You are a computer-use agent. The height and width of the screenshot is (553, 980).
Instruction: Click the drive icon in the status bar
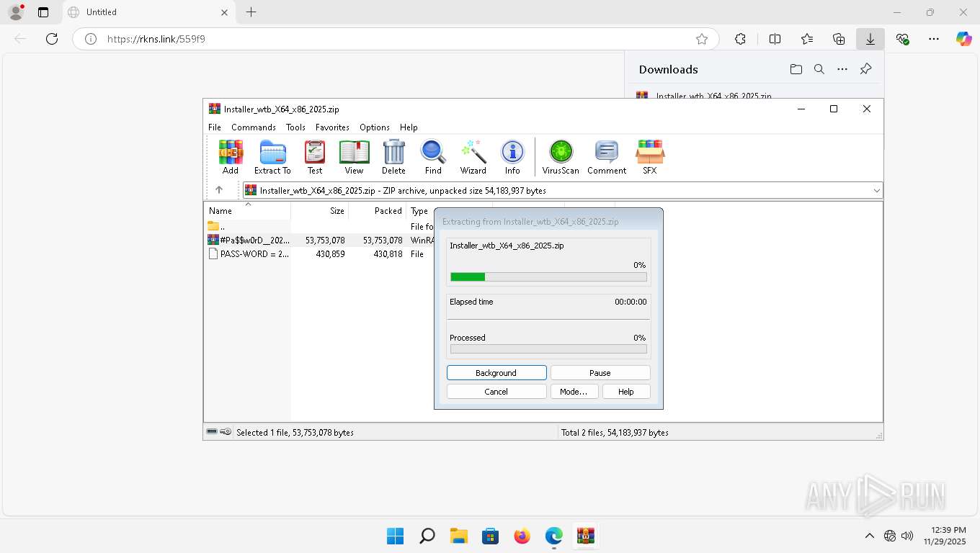(212, 432)
